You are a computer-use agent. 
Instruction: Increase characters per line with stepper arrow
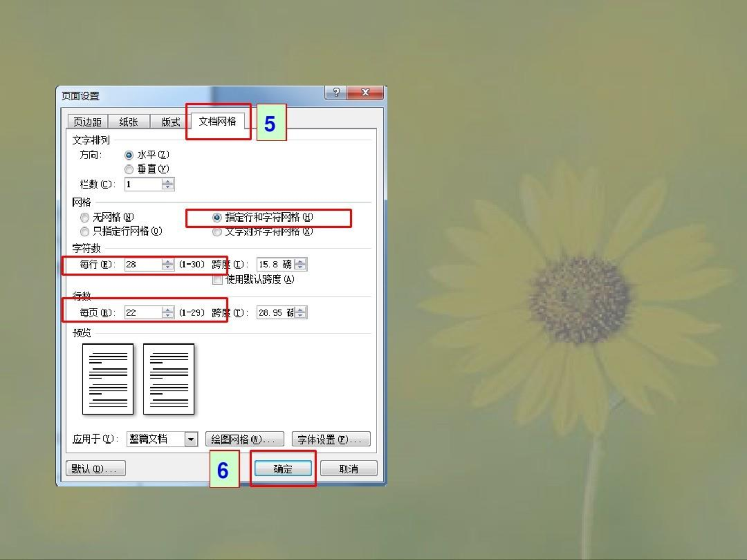[168, 263]
